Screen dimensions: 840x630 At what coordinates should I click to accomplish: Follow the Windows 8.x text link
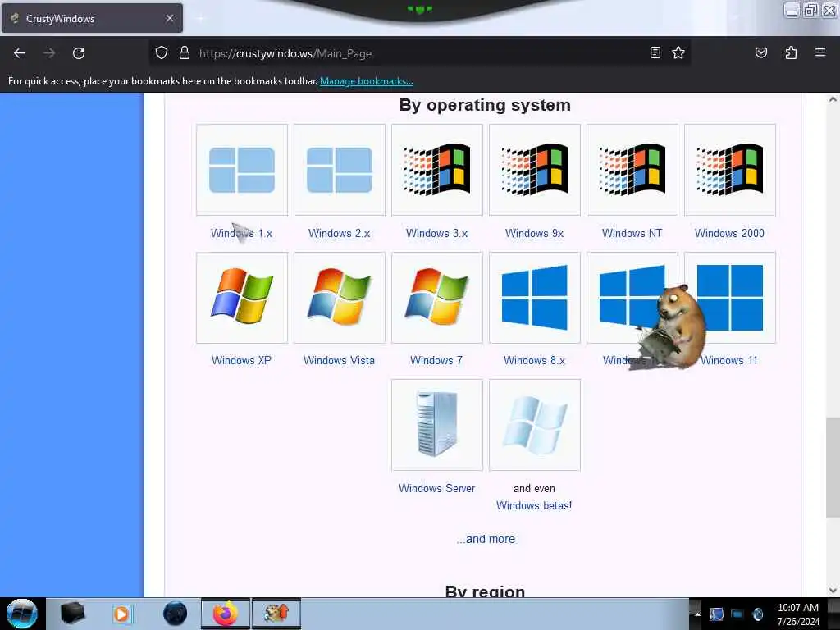534,360
